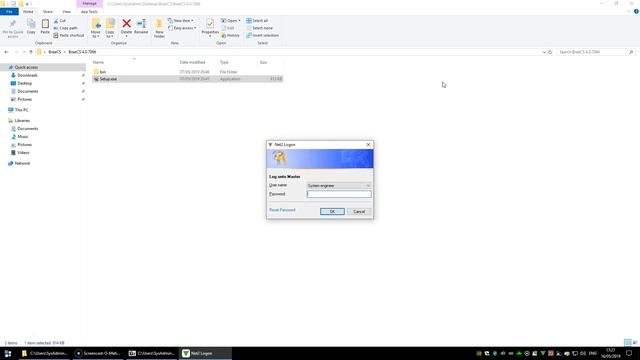640x360 pixels.
Task: Open the File menu in File Explorer
Action: [x=9, y=11]
